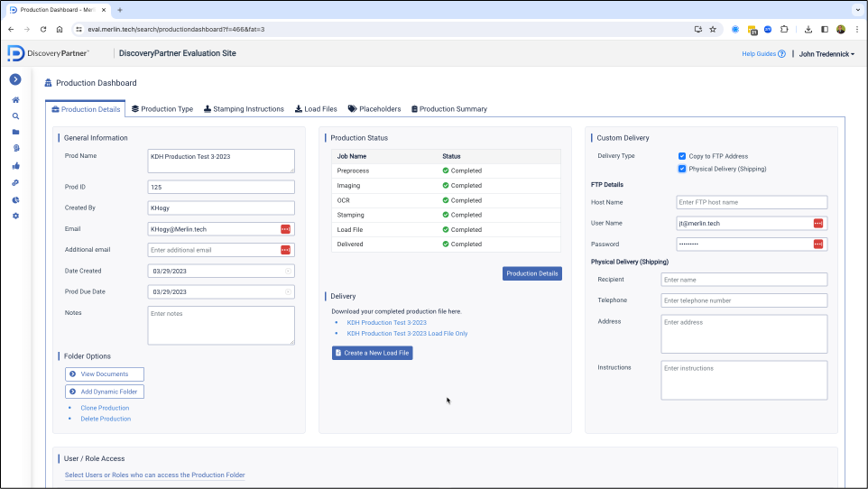Click the link icon in the sidebar

(x=15, y=183)
